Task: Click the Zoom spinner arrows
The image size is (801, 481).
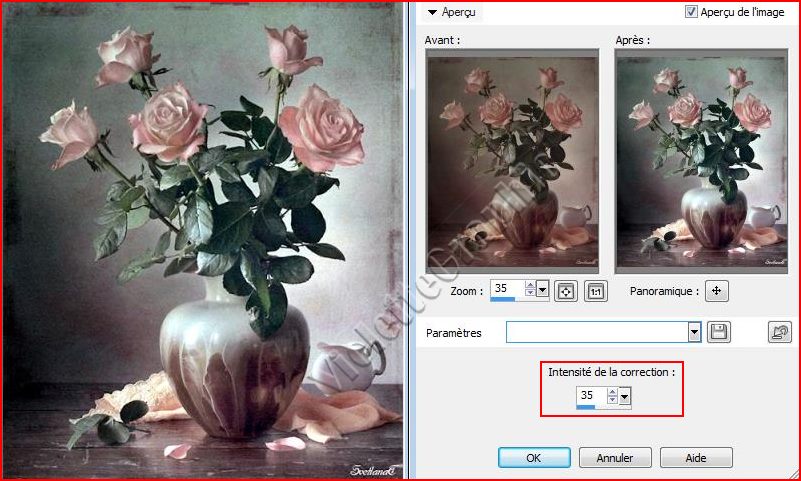Action: (530, 290)
